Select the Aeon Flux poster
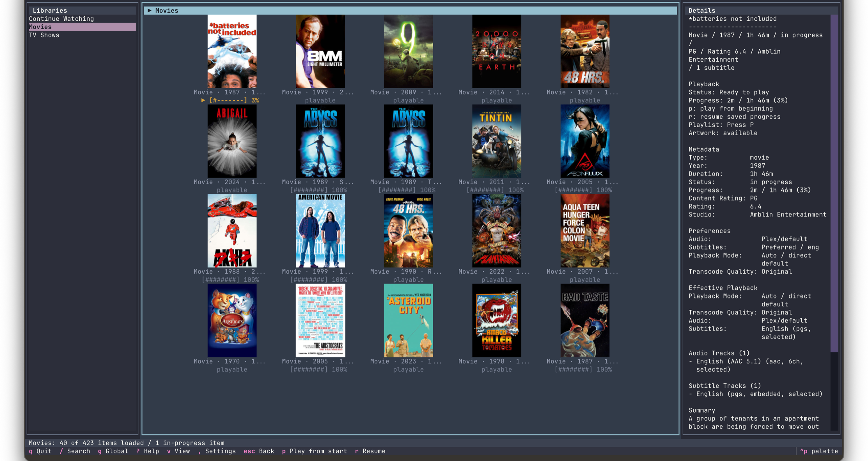This screenshot has height=461, width=868. 585,141
